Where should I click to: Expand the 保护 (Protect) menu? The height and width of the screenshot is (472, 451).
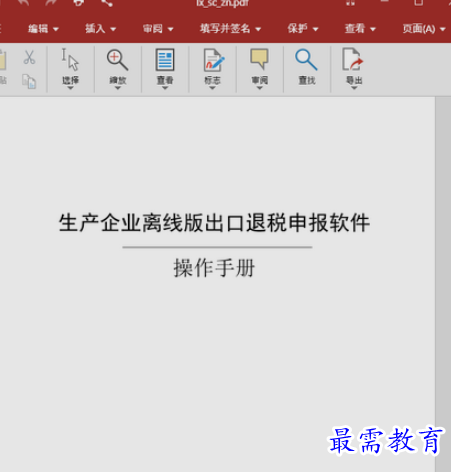(x=303, y=29)
